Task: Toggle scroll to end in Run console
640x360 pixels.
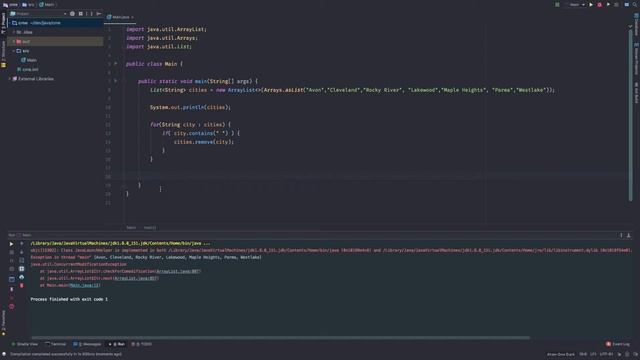Action: (x=22, y=269)
